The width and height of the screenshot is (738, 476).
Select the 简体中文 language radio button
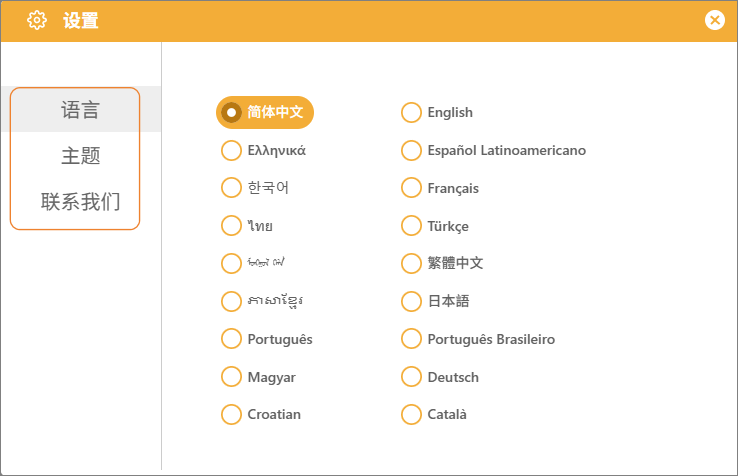point(231,112)
